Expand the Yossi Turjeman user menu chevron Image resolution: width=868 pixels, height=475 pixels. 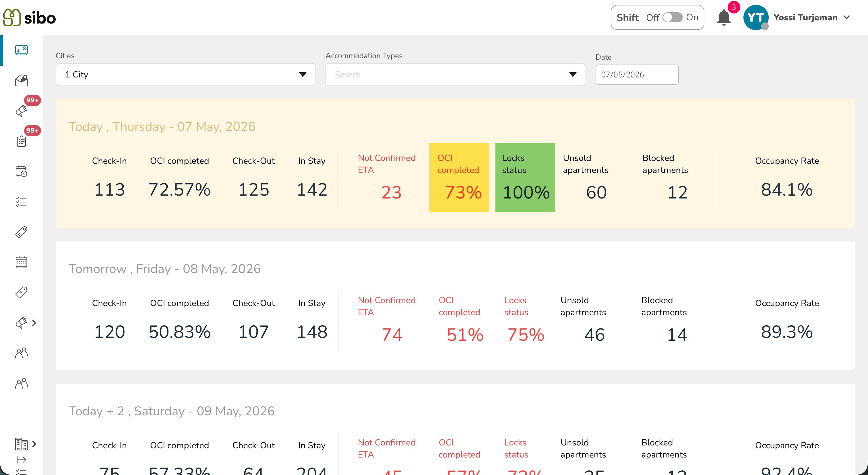[847, 17]
